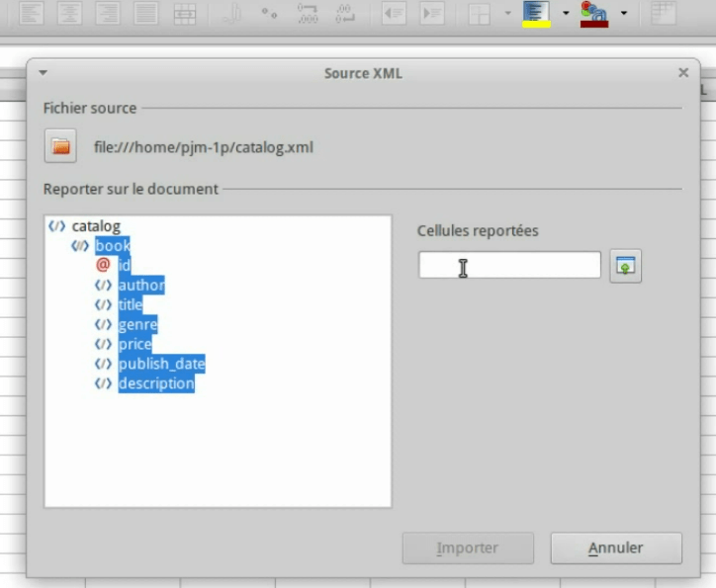Select the publish_date element
The image size is (716, 588).
click(x=161, y=364)
